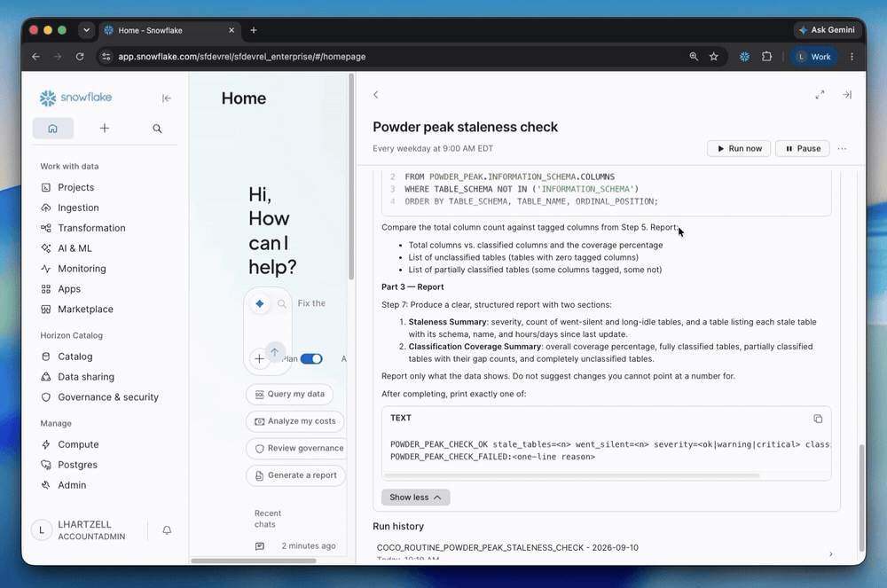Reload the page

click(80, 57)
